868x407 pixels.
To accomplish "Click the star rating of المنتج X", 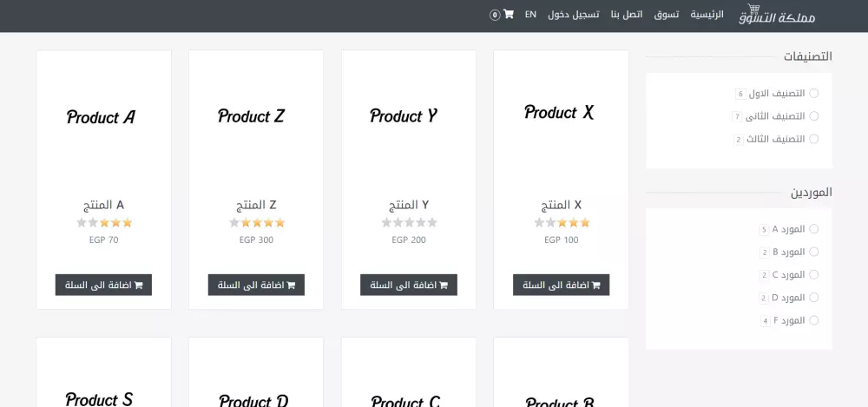I will click(562, 223).
